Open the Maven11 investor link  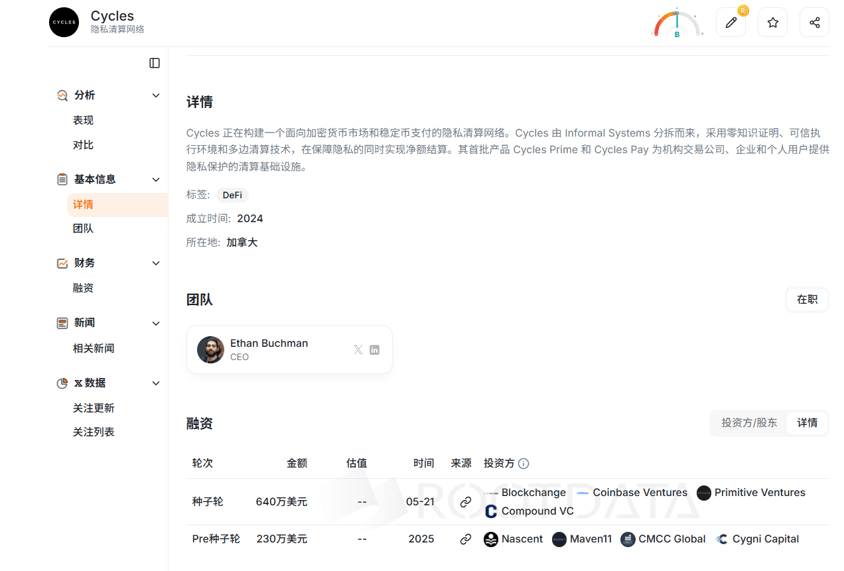coord(590,539)
